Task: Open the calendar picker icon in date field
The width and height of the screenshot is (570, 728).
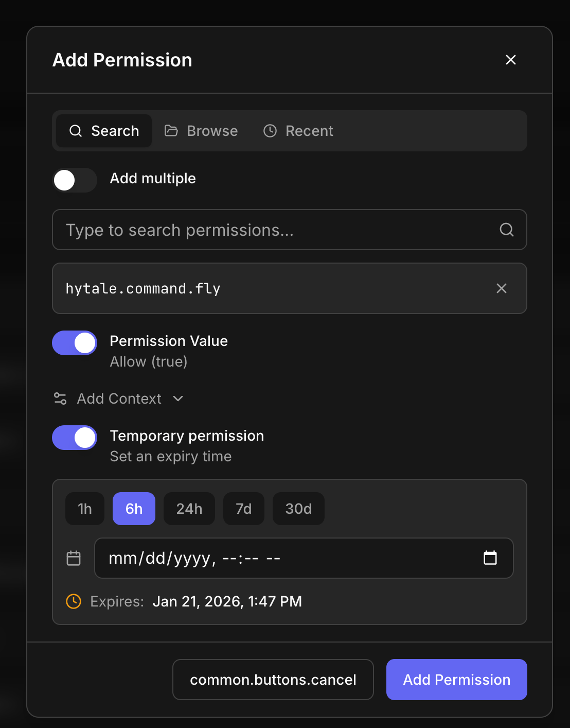Action: coord(490,558)
